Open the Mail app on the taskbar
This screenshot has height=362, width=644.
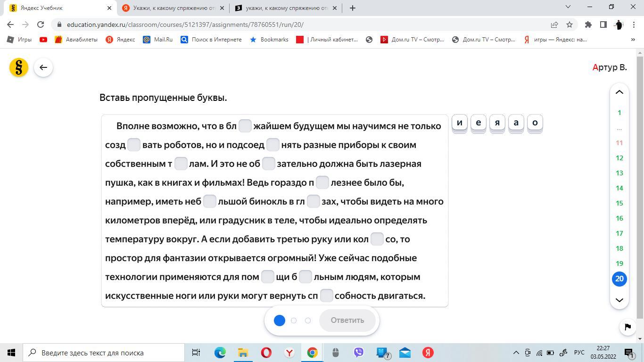pos(405,353)
